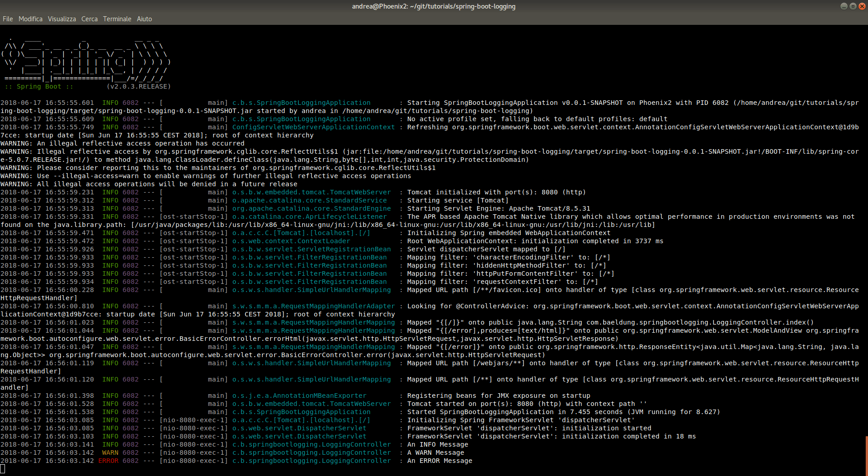This screenshot has width=868, height=476.
Task: Open the Modifica menu
Action: 30,19
